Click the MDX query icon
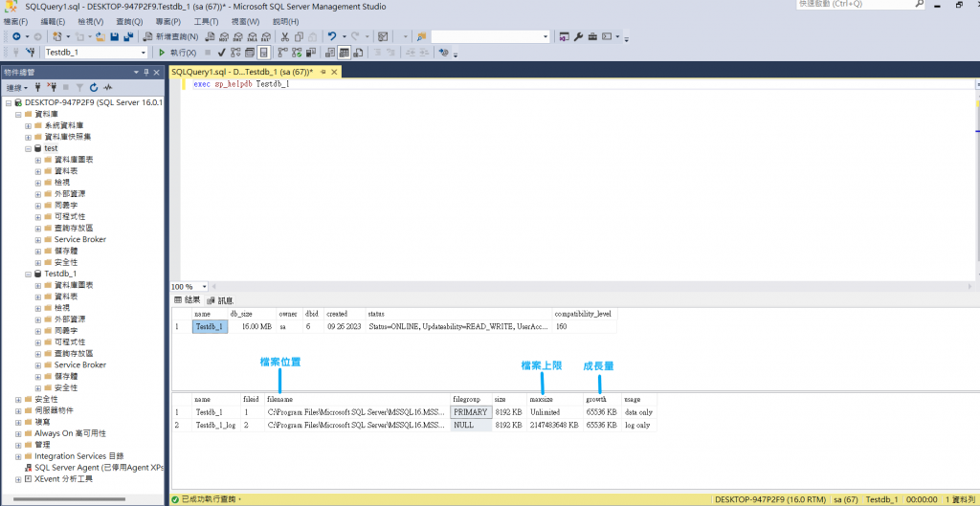This screenshot has height=506, width=980. [223, 37]
